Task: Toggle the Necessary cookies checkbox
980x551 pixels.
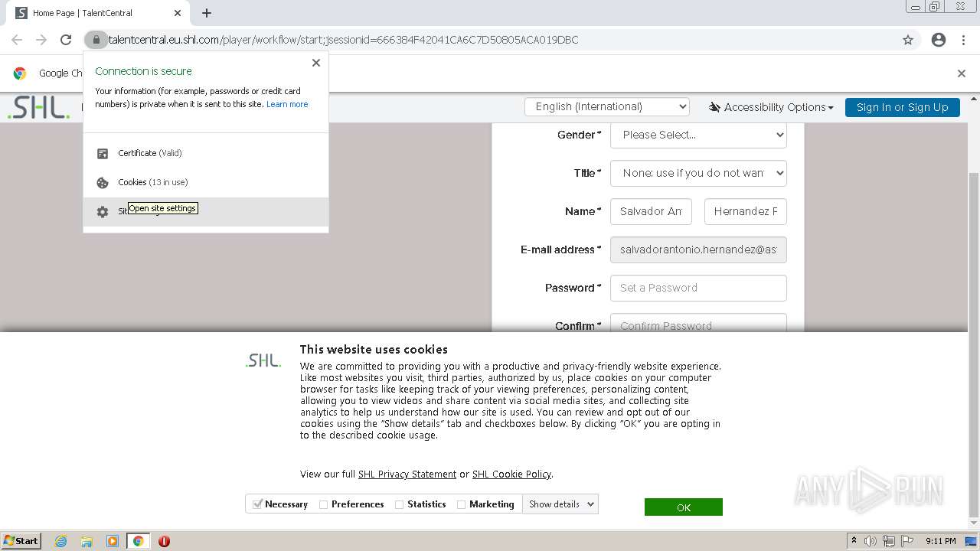Action: tap(258, 504)
